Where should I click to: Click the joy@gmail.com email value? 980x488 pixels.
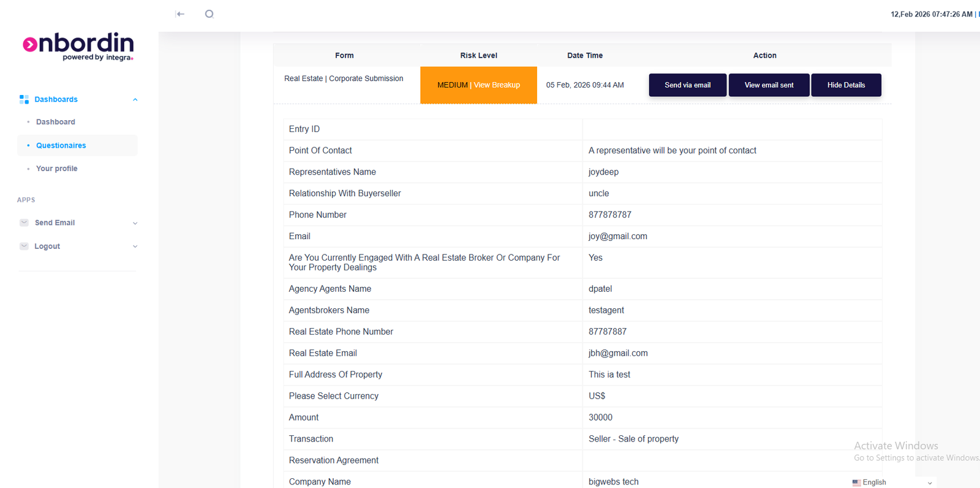[x=617, y=237]
